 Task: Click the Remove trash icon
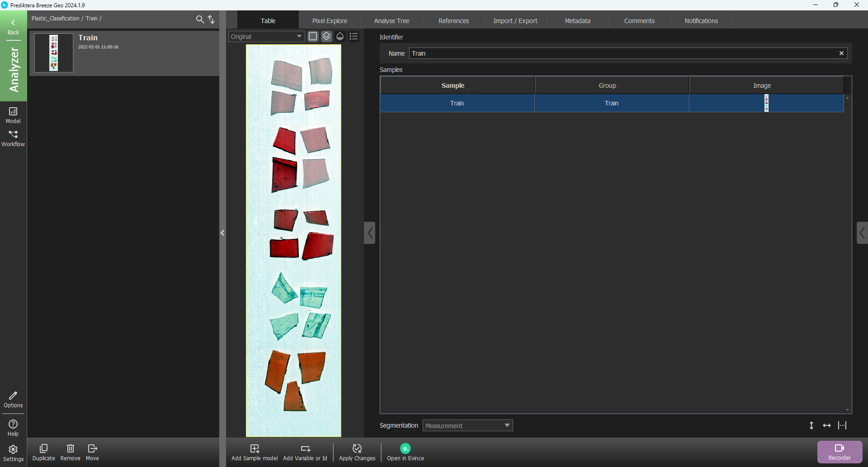coord(71,448)
